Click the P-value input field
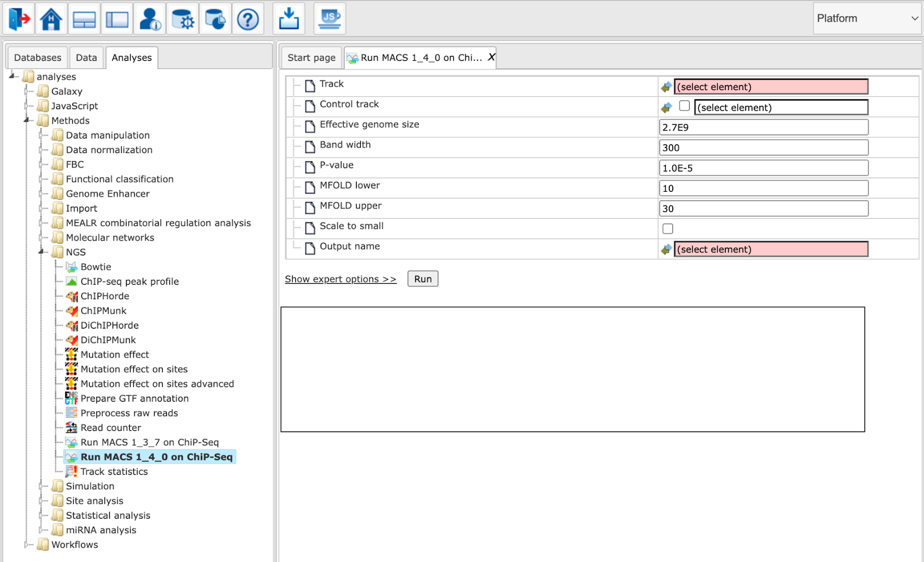924x562 pixels. 763,168
